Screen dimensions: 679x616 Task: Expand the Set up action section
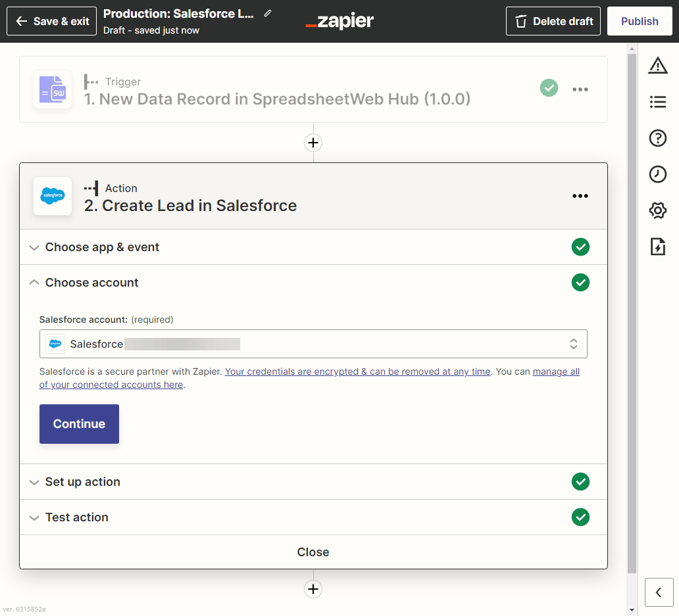point(82,482)
